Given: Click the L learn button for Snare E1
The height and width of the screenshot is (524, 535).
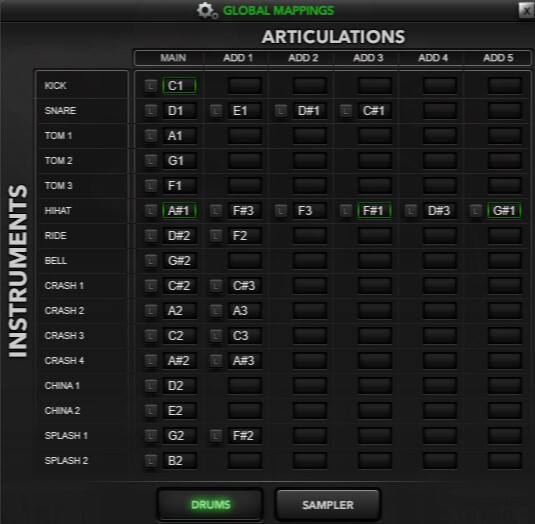Looking at the screenshot, I should 216,111.
